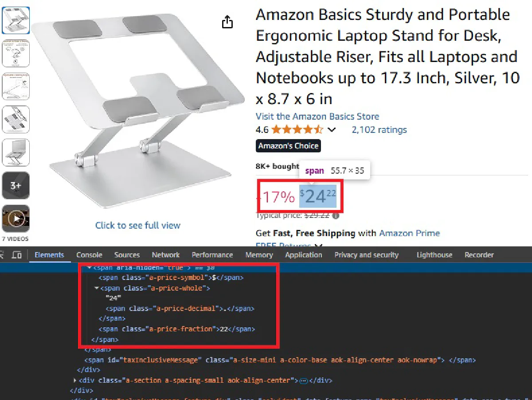Screen dimensions: 532x400
Task: Switch to the Console tab in DevTools
Action: (89, 255)
